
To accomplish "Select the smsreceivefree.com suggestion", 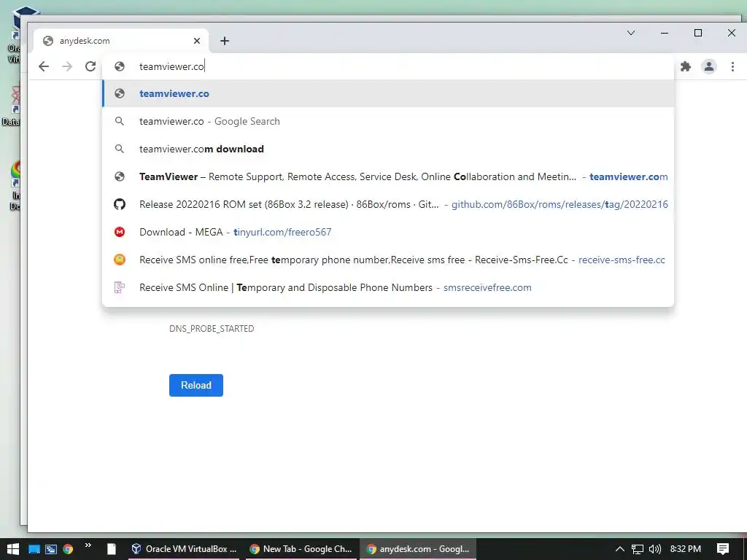I will [388, 287].
